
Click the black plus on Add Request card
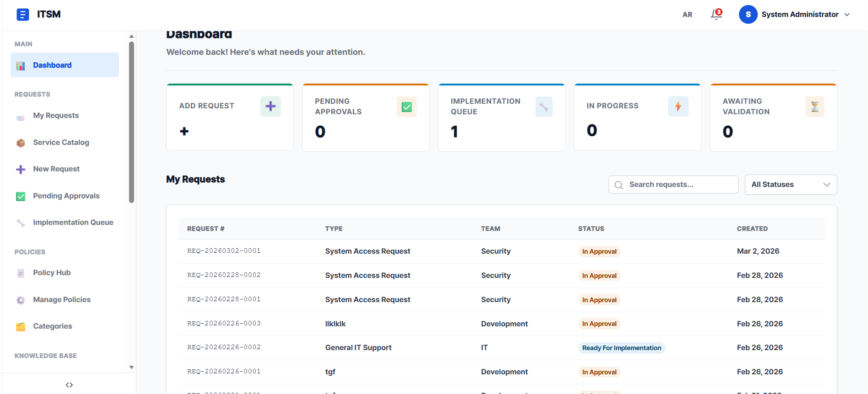point(184,132)
